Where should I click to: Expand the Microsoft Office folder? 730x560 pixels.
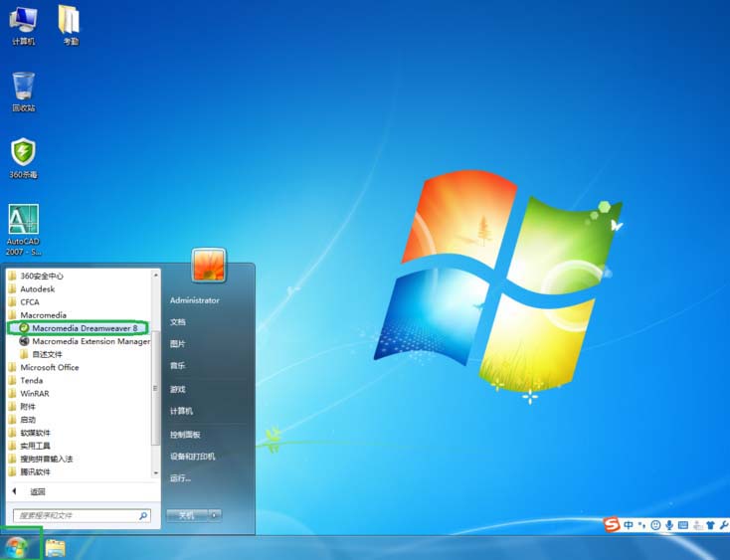[44, 367]
